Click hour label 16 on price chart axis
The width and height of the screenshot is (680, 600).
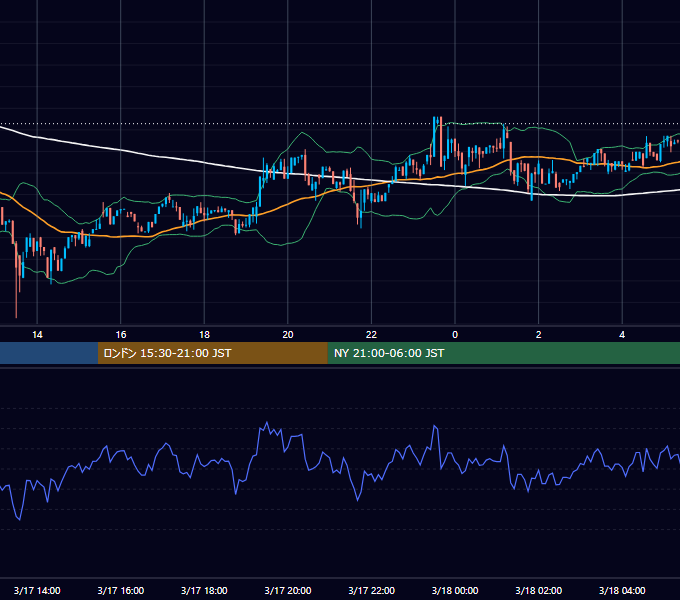click(x=121, y=335)
